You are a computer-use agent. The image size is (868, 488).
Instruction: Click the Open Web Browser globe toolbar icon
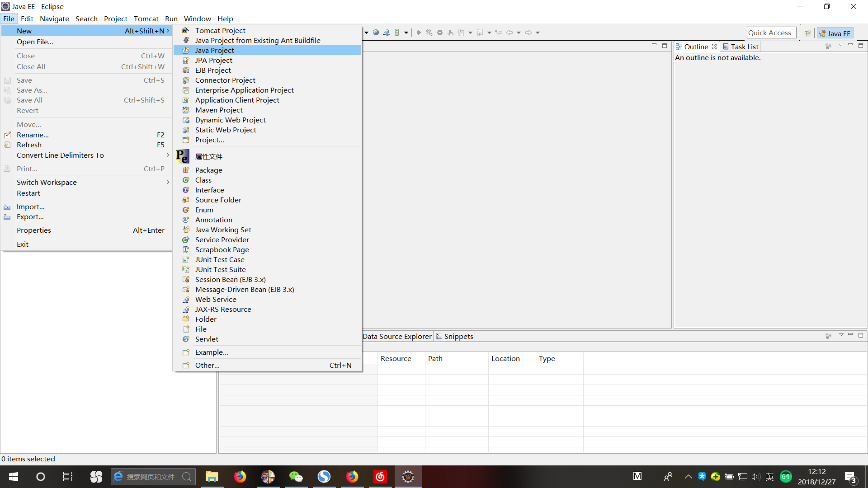pos(376,32)
